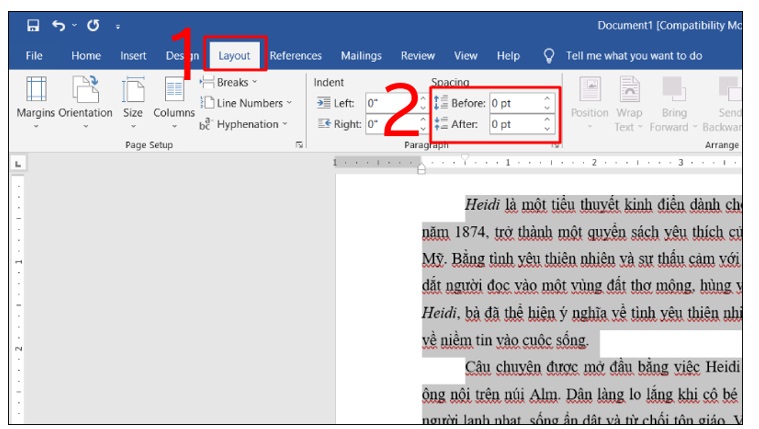
Task: Click the Spacing After value field
Action: pyautogui.click(x=514, y=124)
